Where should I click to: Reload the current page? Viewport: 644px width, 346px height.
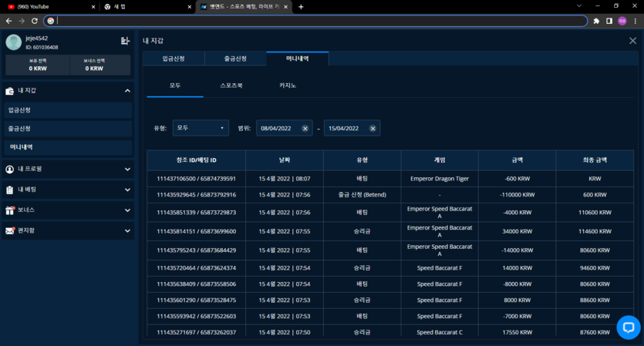click(x=35, y=21)
